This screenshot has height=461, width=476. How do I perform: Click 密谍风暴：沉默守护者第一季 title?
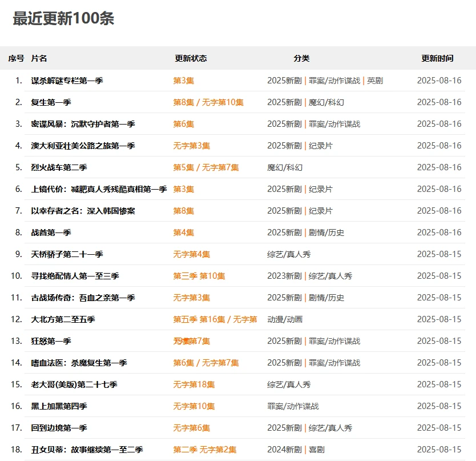[x=83, y=124]
